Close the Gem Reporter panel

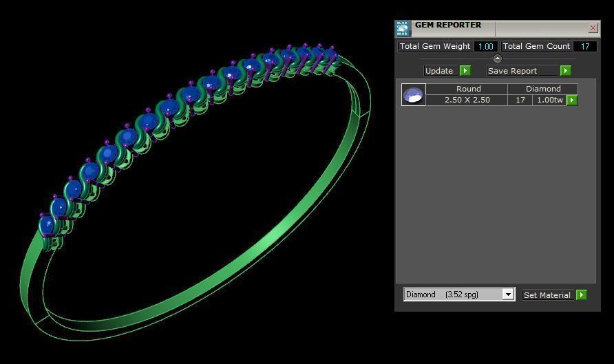coord(593,28)
